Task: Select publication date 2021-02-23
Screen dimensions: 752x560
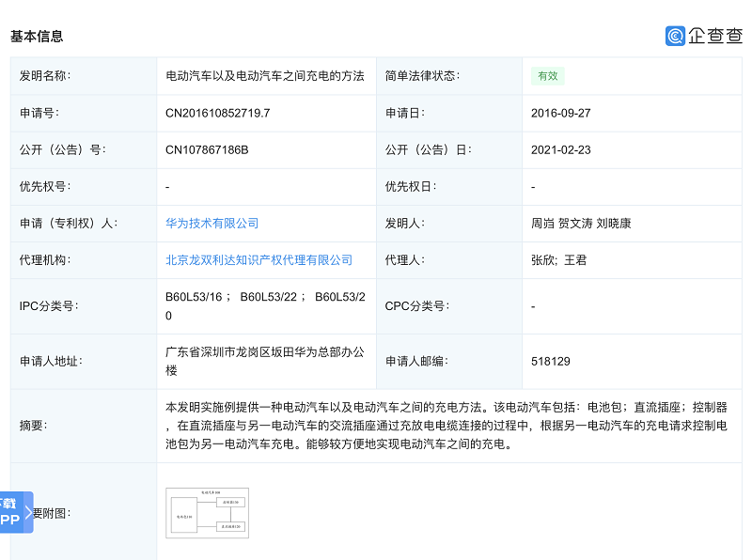Action: point(560,150)
